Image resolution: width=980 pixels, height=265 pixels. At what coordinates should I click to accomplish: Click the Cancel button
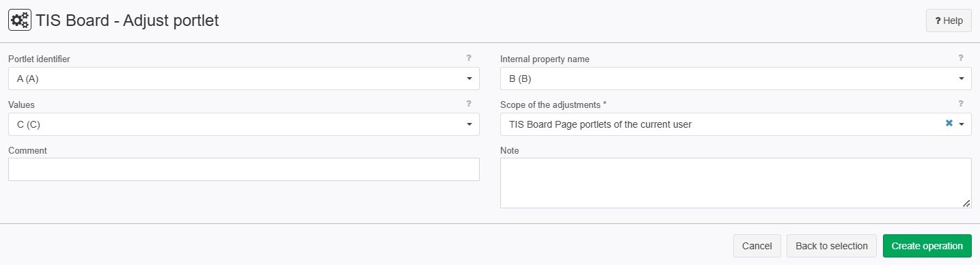[757, 246]
